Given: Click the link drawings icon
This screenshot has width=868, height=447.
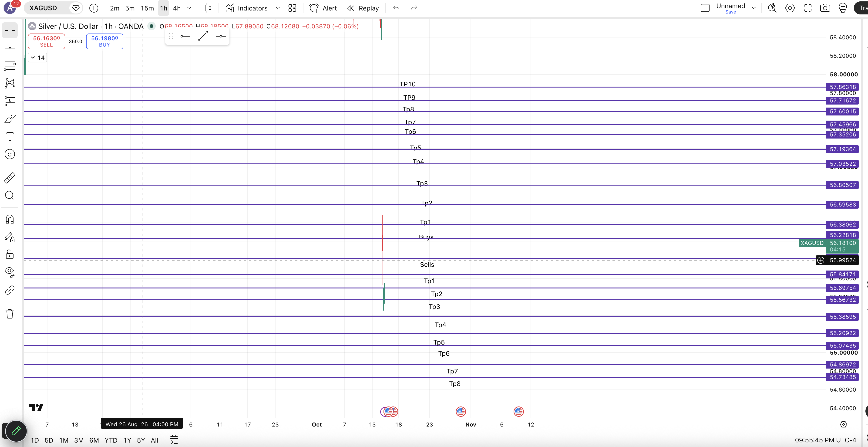Looking at the screenshot, I should click(10, 290).
